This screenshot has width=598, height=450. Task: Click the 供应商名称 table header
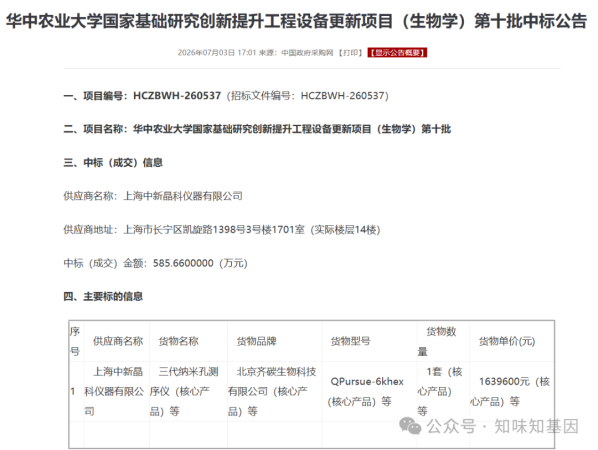point(118,341)
